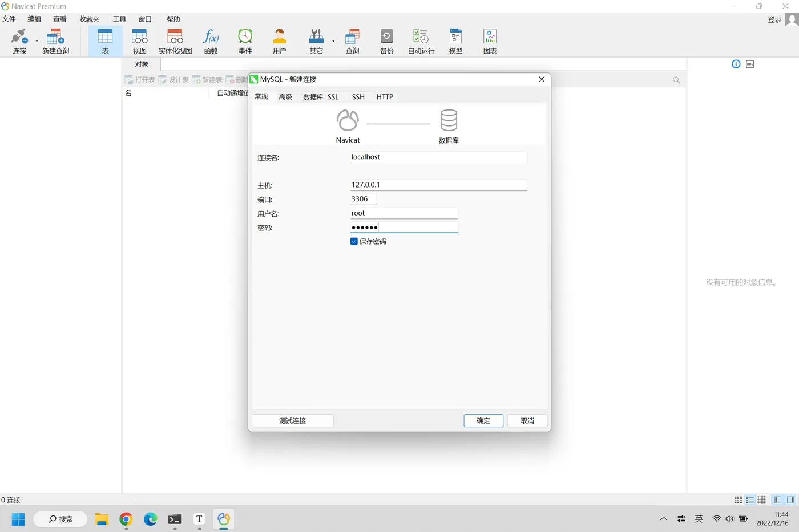Click the 连接 (Connection) toolbar icon
Viewport: 799px width, 532px height.
(19, 41)
